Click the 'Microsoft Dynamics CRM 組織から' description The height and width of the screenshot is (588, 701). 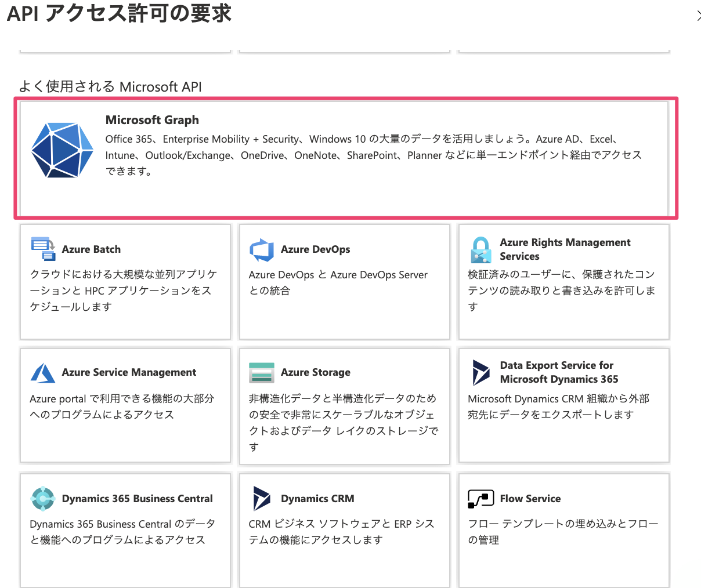559,406
